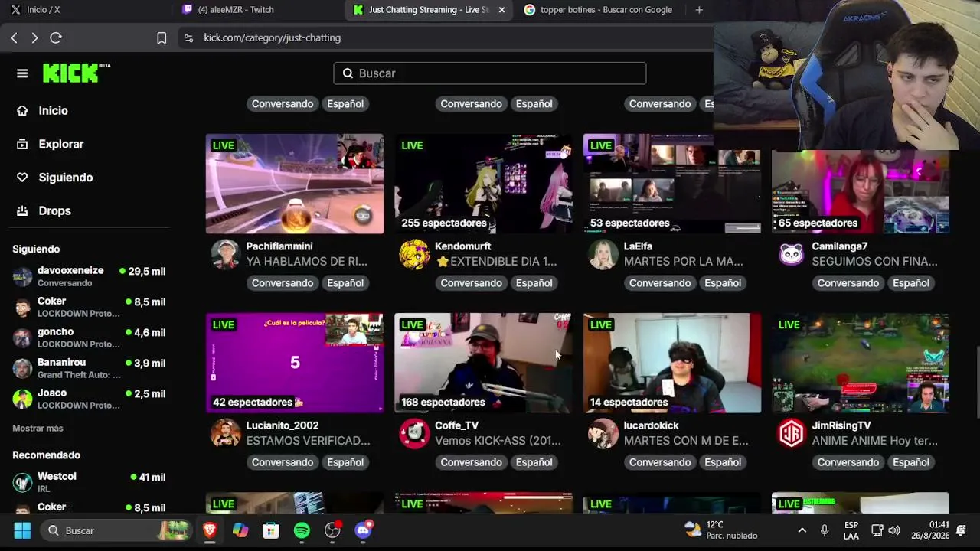The width and height of the screenshot is (980, 551).
Task: Open Spotify from the taskbar
Action: coord(302,530)
